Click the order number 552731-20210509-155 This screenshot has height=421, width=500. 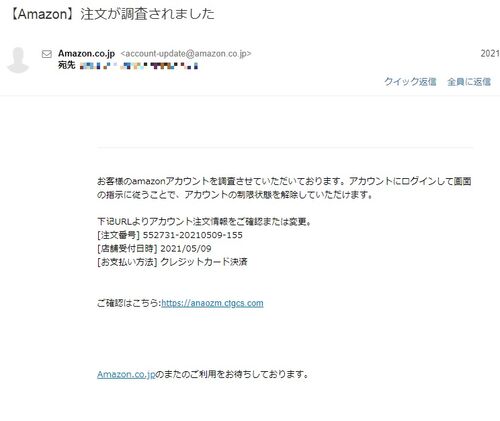click(x=193, y=235)
